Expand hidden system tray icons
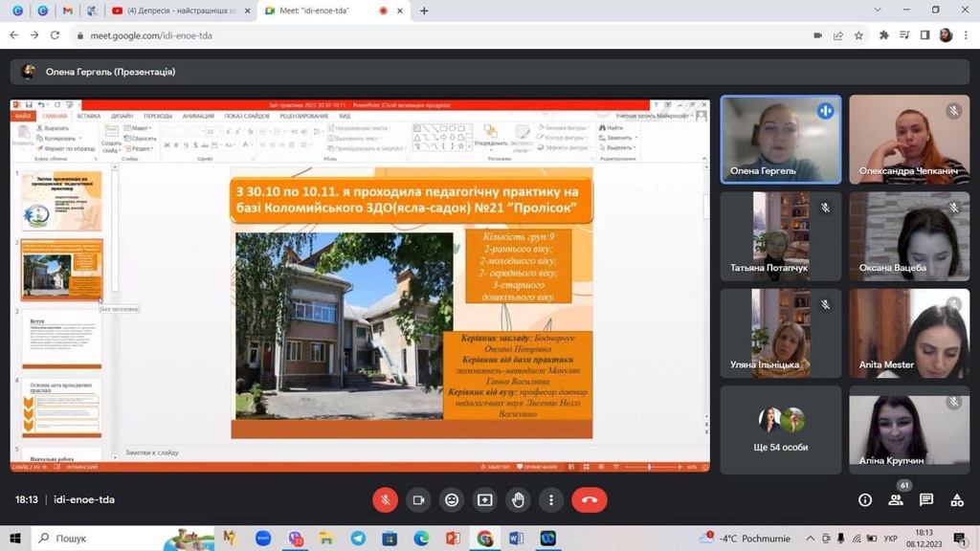Screen dimensions: 980x551 (x=811, y=539)
